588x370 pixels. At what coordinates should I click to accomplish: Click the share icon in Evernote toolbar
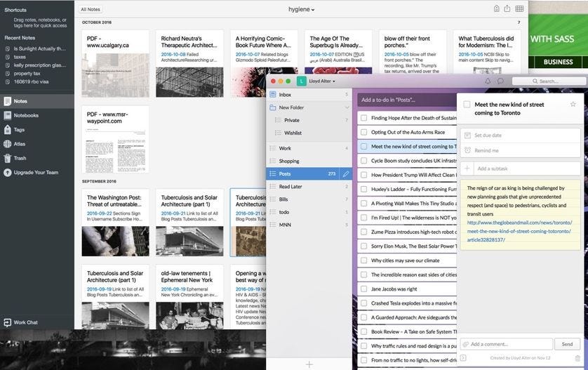click(x=507, y=8)
